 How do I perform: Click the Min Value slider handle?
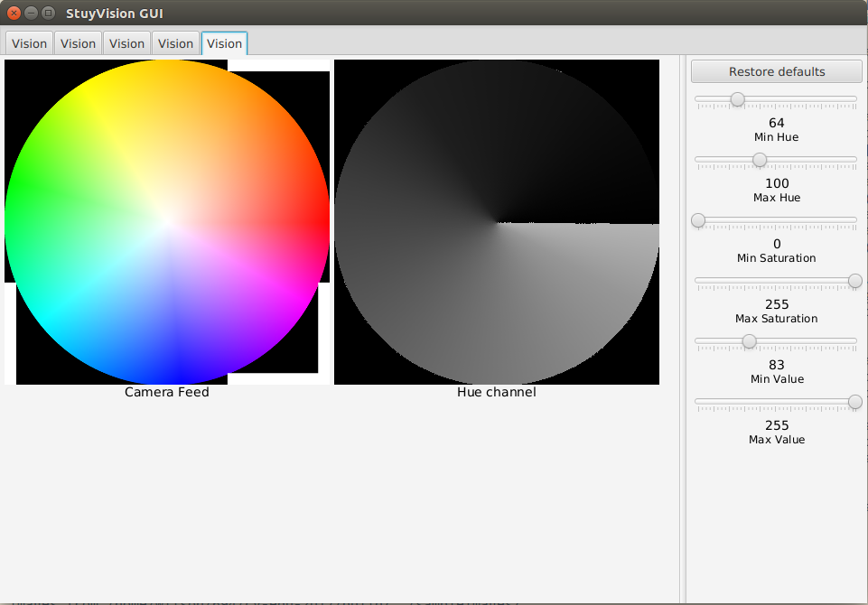(x=749, y=341)
